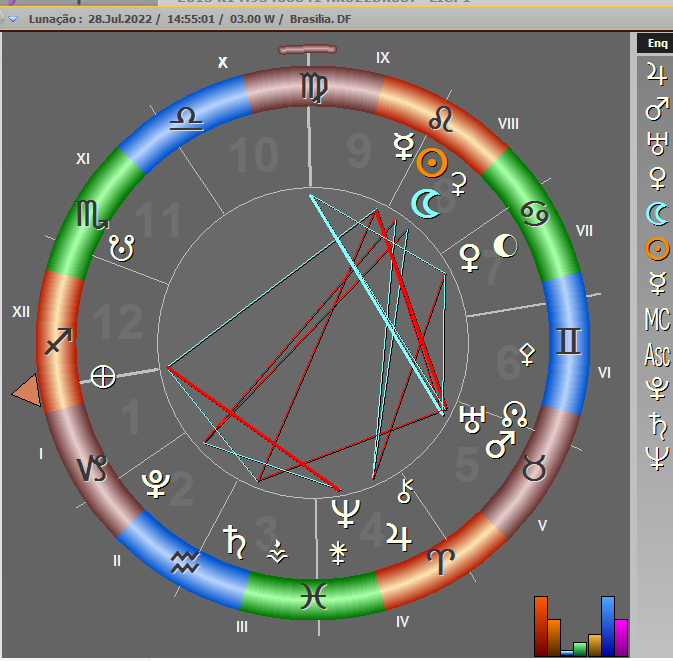Select Mercury glyph in the right sidebar
This screenshot has height=661, width=673.
point(658,284)
